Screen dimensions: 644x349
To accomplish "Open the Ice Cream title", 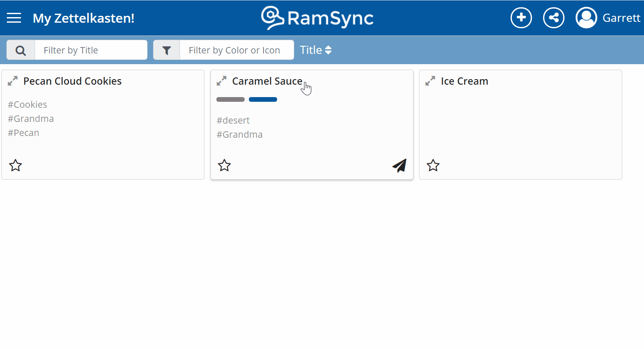I will pyautogui.click(x=464, y=81).
